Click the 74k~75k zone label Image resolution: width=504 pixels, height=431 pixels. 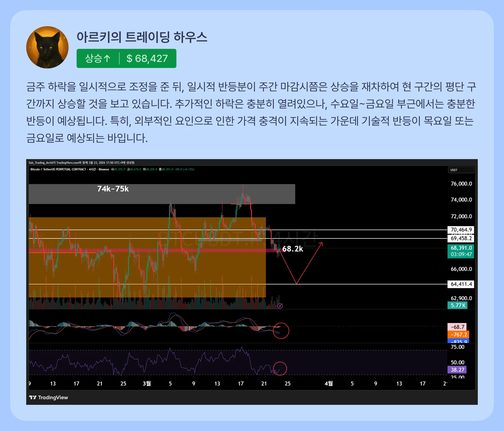(113, 189)
